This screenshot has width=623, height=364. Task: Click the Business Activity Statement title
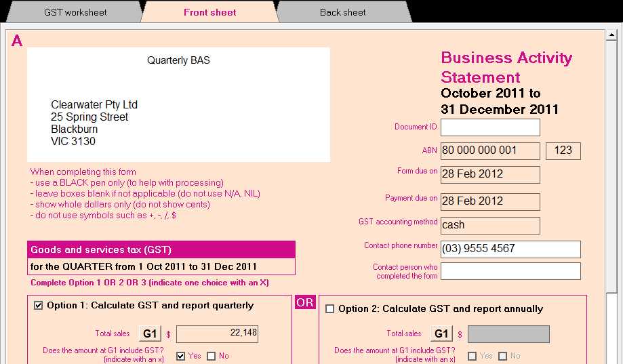point(506,67)
